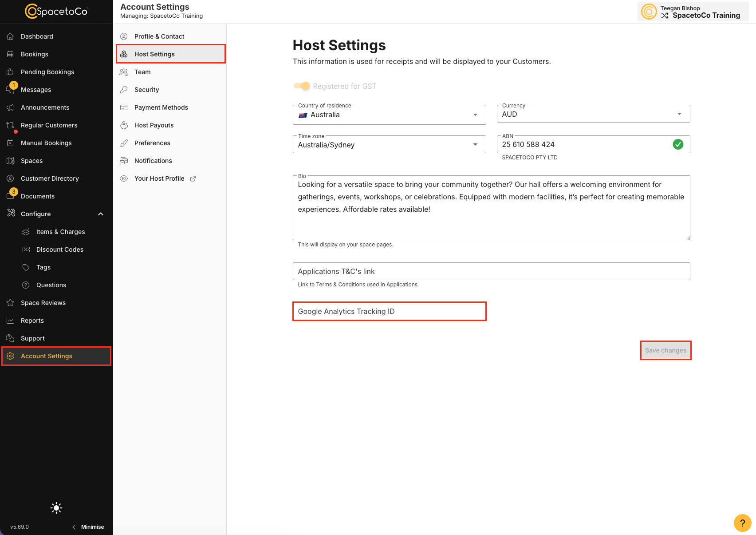The width and height of the screenshot is (756, 535).
Task: Open external link icon beside Your Host Profile
Action: [x=193, y=178]
